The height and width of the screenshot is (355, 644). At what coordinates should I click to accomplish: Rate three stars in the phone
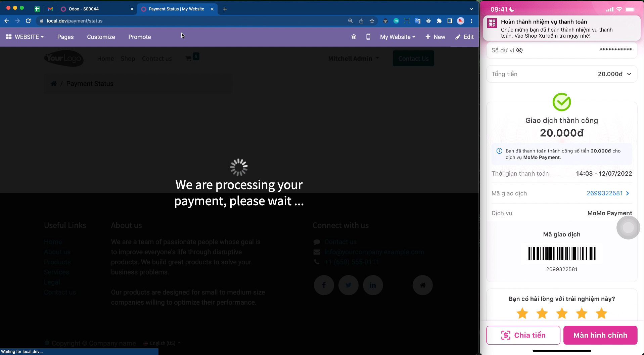pyautogui.click(x=562, y=313)
